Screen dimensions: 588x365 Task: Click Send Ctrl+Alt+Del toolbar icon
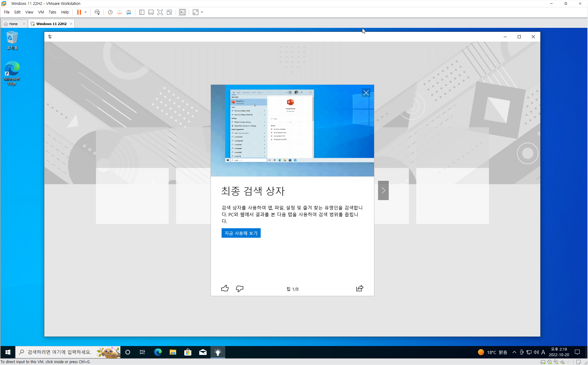(x=97, y=12)
